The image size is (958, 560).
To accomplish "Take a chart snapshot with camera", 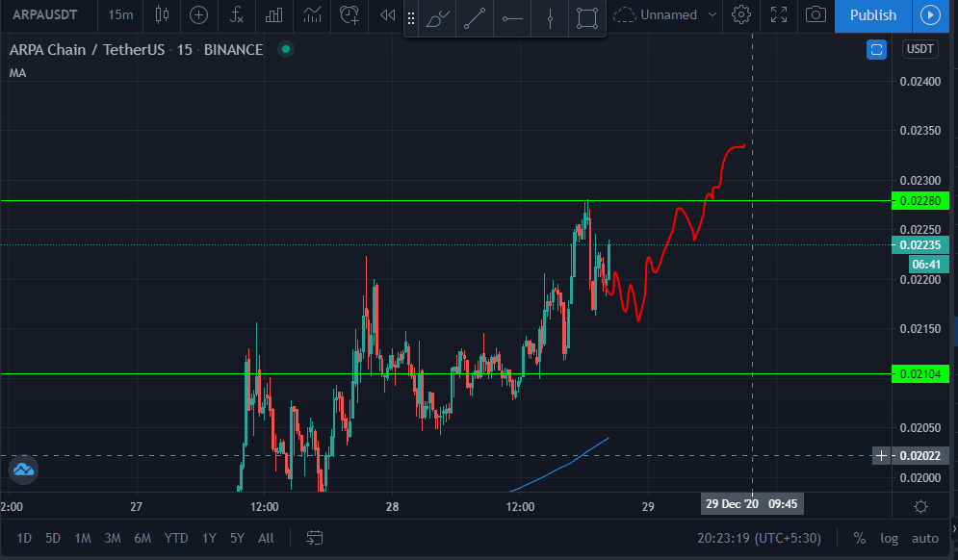I will pyautogui.click(x=816, y=14).
